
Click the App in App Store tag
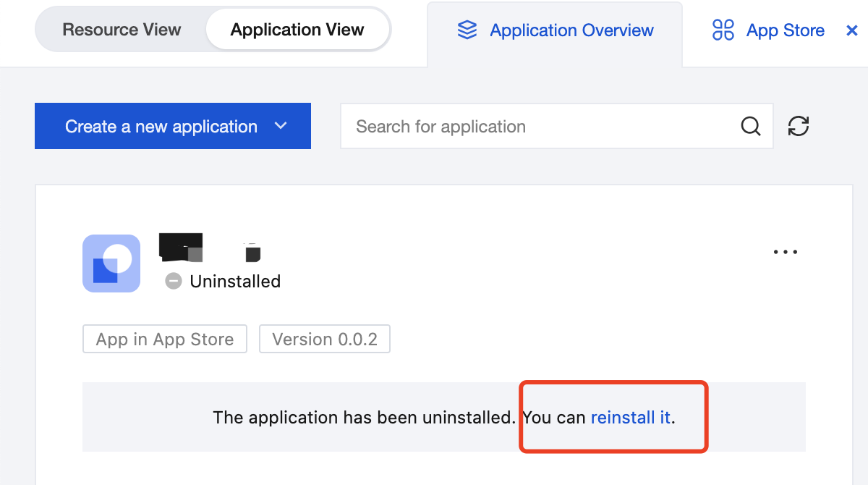[x=165, y=339]
